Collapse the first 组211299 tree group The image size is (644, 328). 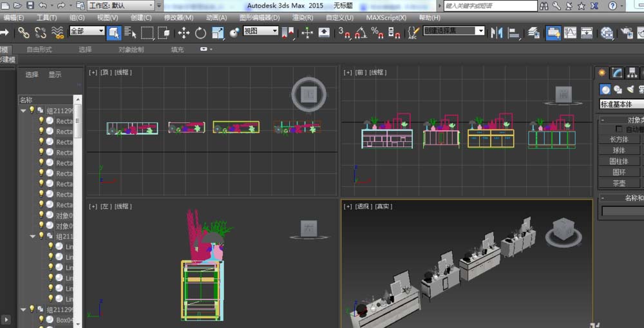click(x=23, y=110)
